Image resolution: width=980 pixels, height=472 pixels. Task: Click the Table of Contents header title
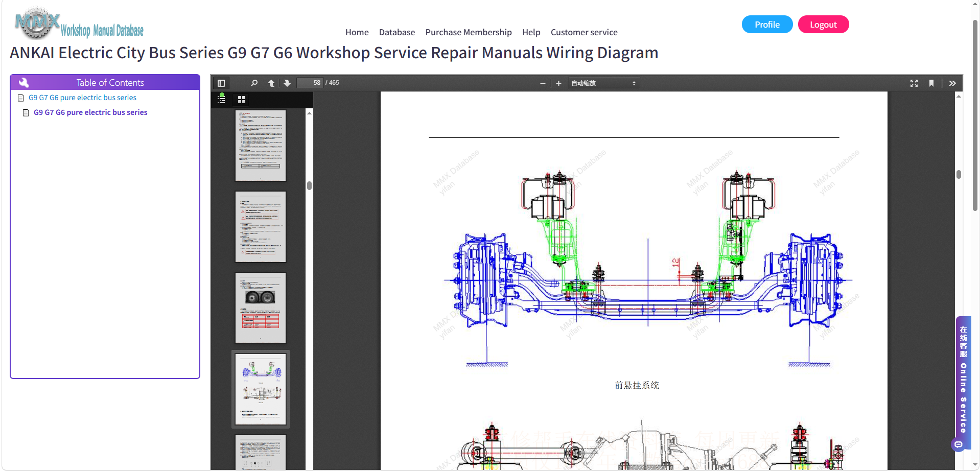[110, 83]
